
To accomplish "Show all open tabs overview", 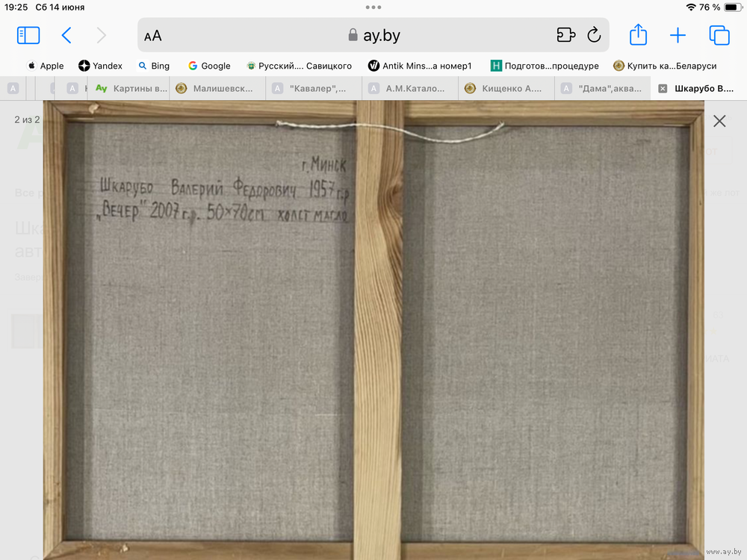I will [719, 35].
